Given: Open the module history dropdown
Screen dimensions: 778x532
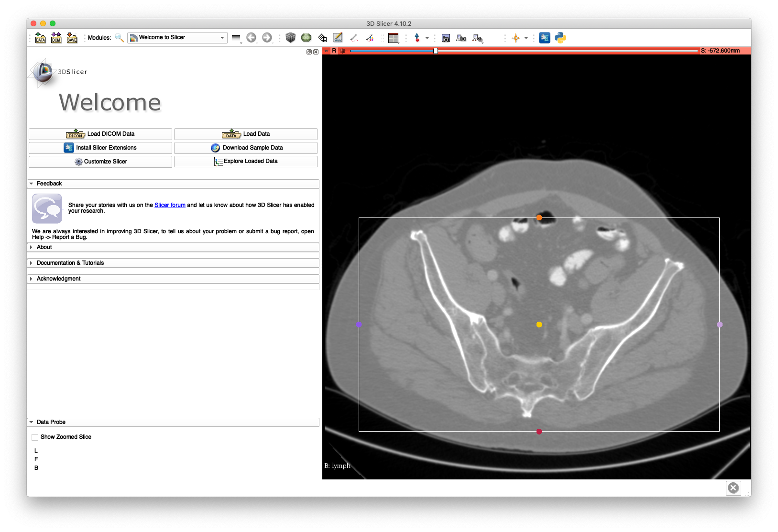Looking at the screenshot, I should click(x=236, y=38).
